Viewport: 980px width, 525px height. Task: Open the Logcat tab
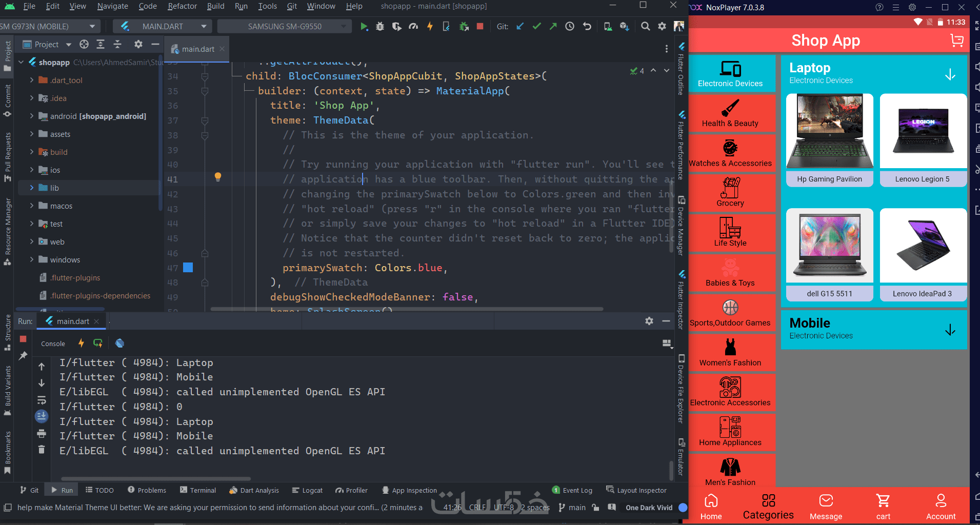(307, 490)
